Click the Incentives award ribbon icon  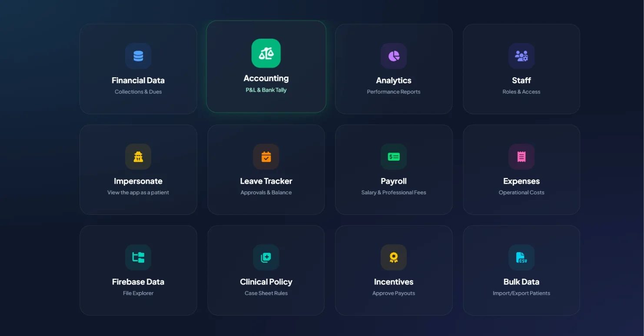click(394, 257)
